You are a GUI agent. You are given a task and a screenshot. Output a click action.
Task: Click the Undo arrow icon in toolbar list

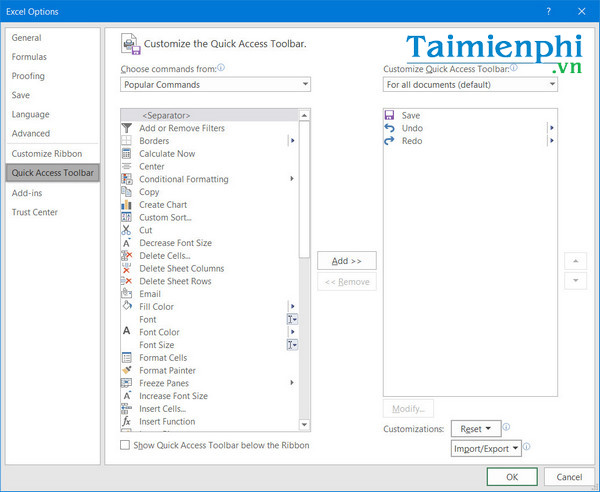point(390,128)
